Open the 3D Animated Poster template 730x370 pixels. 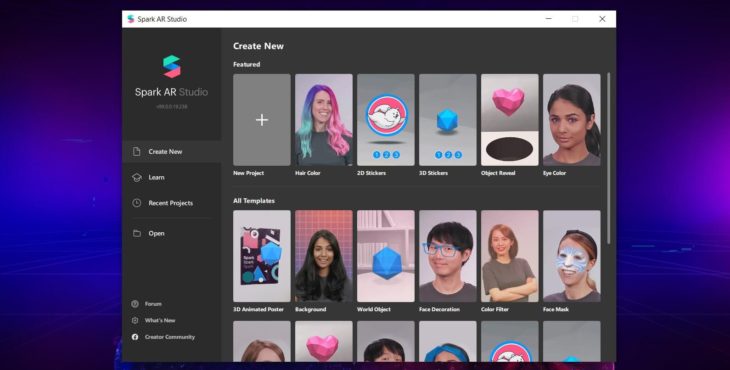click(262, 256)
